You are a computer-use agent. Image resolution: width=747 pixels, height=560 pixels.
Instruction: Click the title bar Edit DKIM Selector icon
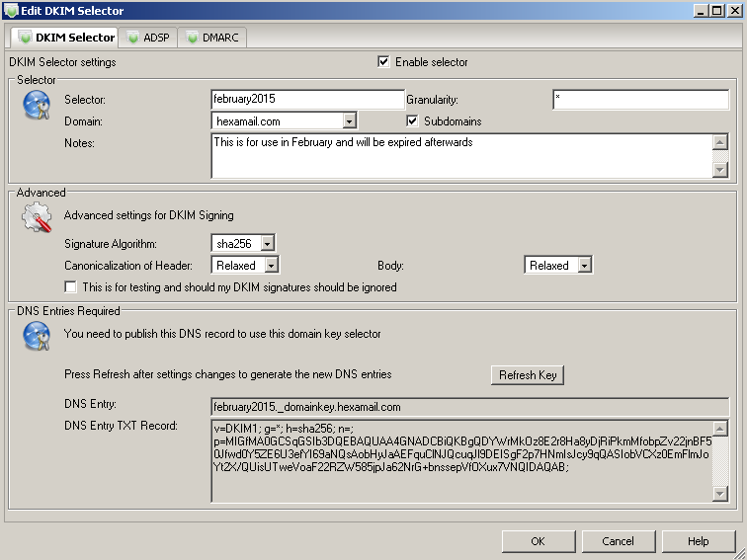(x=10, y=10)
